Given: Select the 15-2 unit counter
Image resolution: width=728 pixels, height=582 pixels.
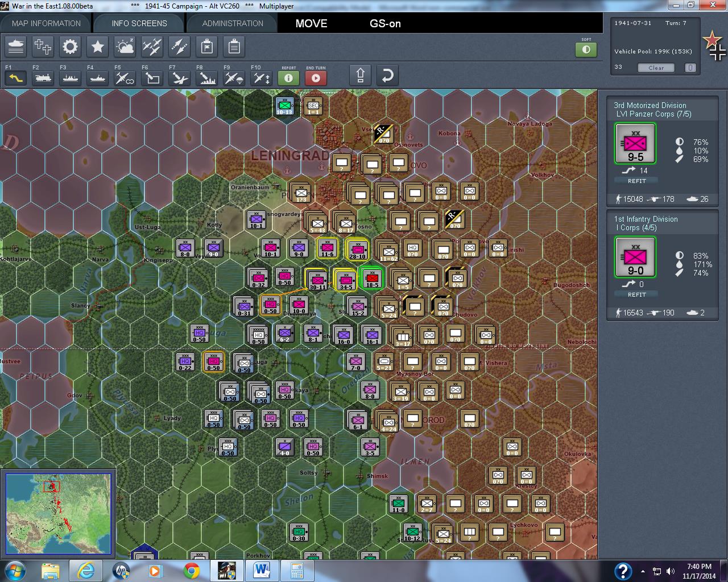Looking at the screenshot, I should [358, 306].
